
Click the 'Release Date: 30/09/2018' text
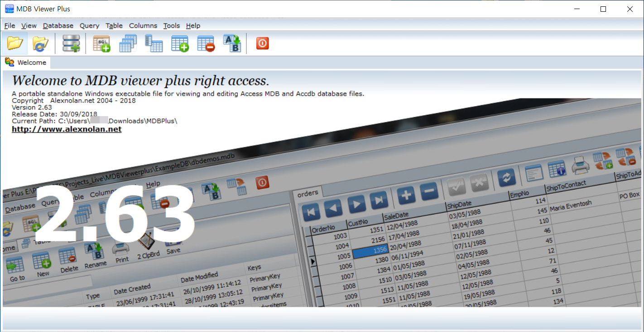(54, 114)
